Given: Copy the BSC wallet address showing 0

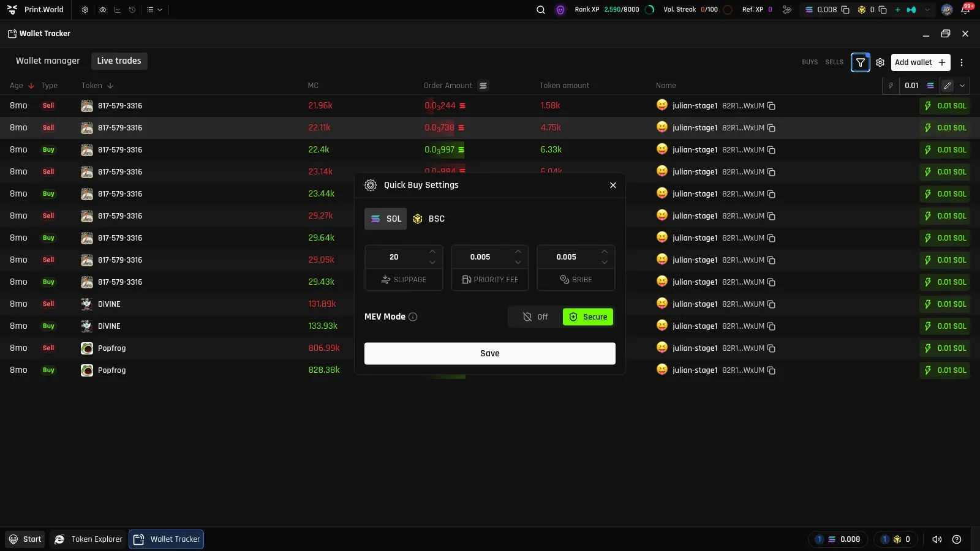Looking at the screenshot, I should 883,10.
